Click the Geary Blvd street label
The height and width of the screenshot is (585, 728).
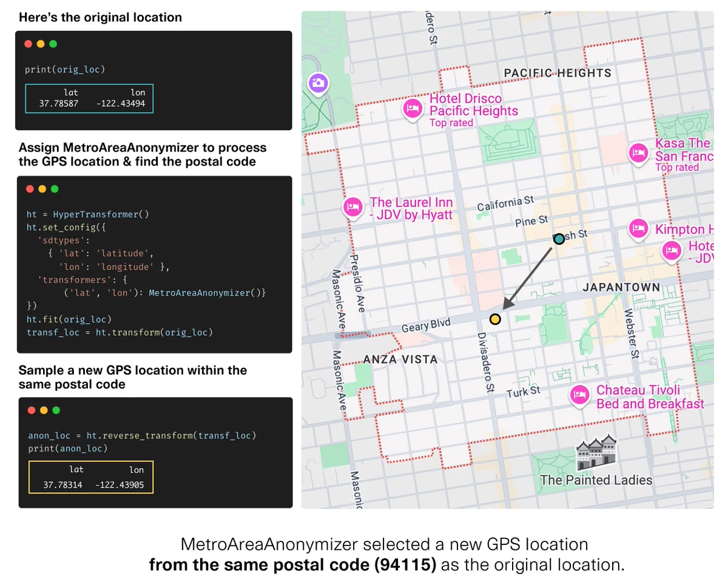click(426, 326)
